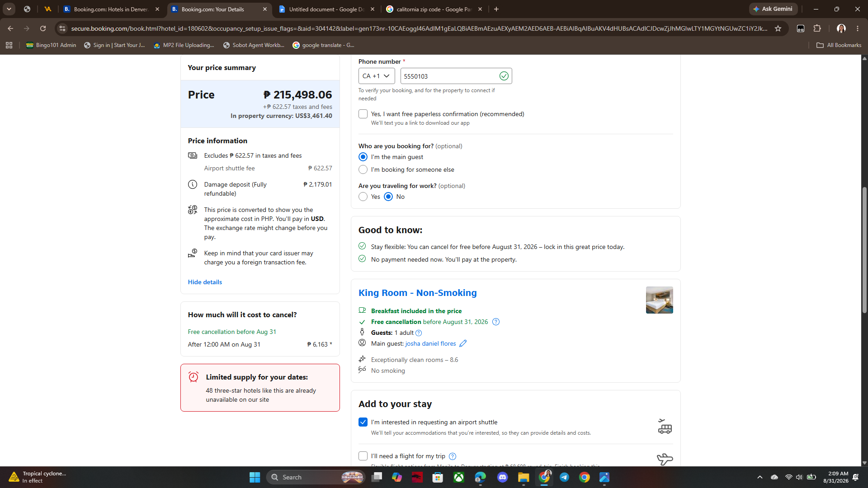Click the page vertical scrollbar thumb
Screen dimensions: 868x488
[x=864, y=250]
